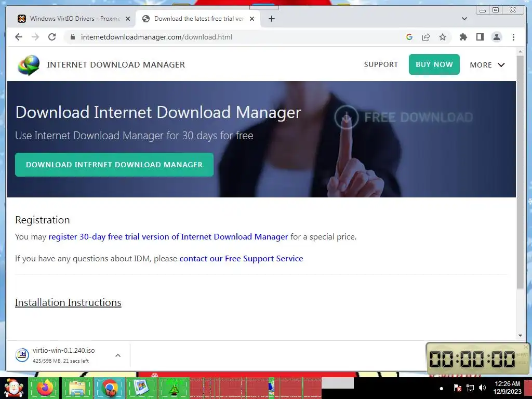Open the Chrome three-dot menu

pos(513,37)
